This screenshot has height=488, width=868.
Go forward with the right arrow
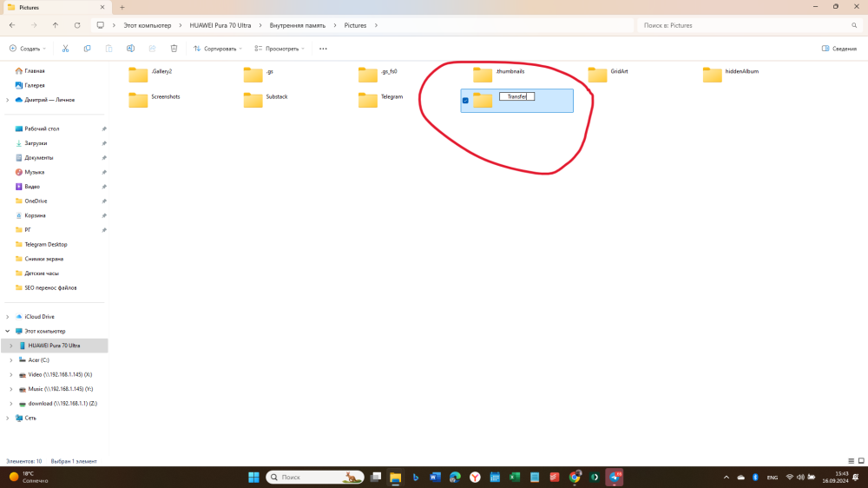[34, 25]
